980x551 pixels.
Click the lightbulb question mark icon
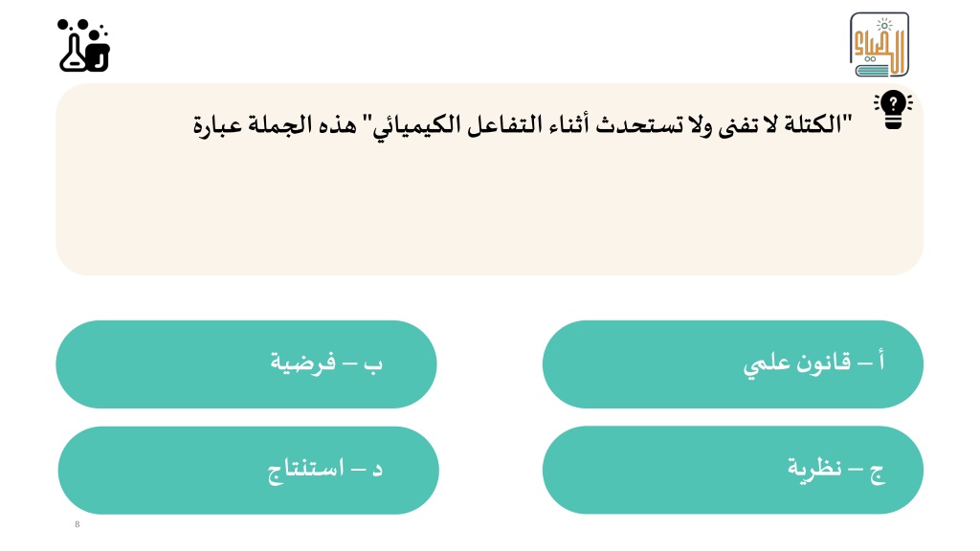pos(893,111)
